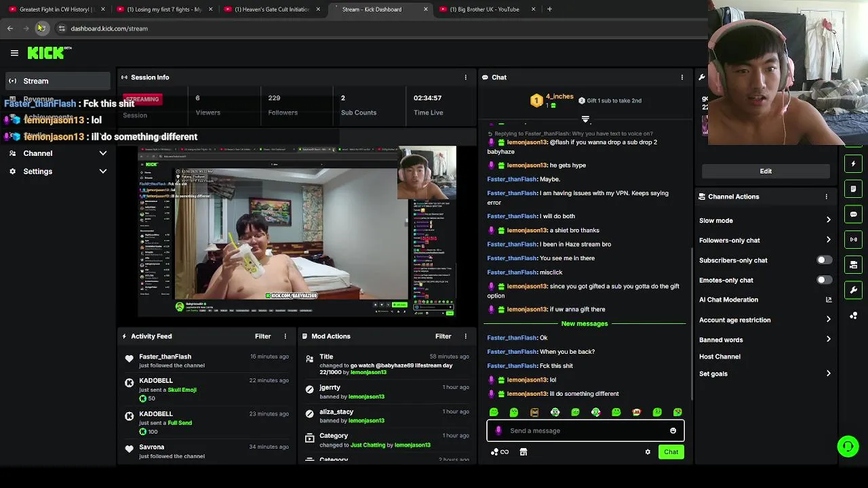Jump to New messages divider

click(585, 324)
